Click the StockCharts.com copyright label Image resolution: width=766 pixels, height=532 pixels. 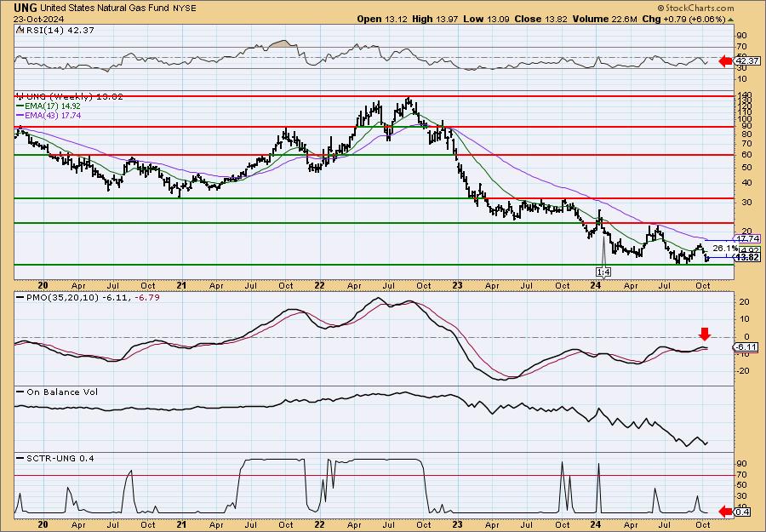pyautogui.click(x=695, y=9)
